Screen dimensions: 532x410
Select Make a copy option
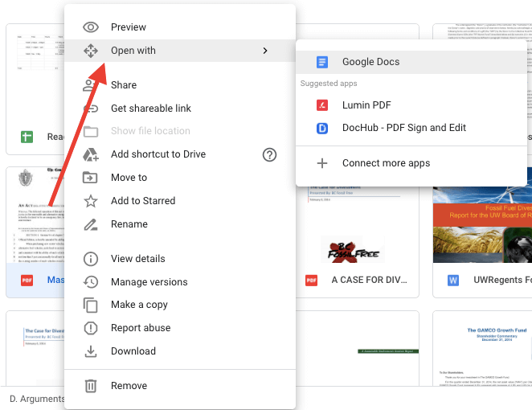click(139, 305)
